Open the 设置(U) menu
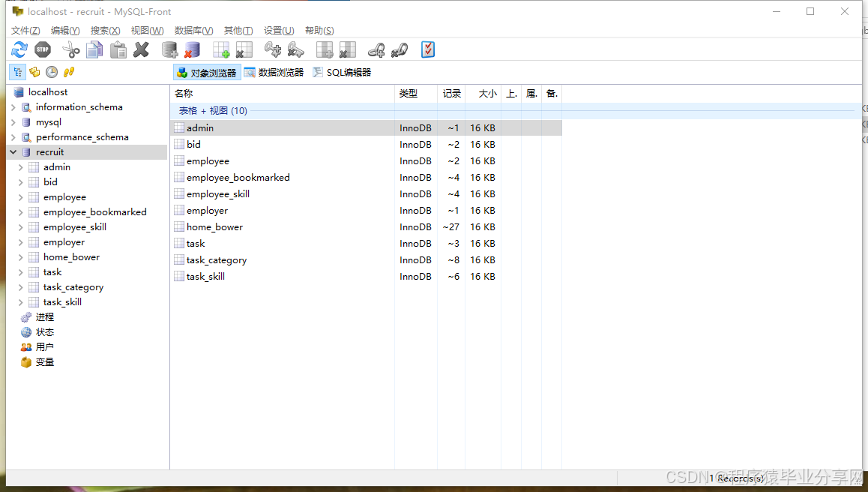The image size is (868, 492). pos(279,31)
